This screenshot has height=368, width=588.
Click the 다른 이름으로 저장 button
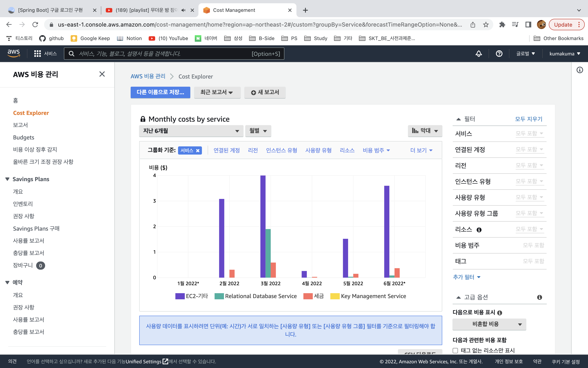point(160,92)
